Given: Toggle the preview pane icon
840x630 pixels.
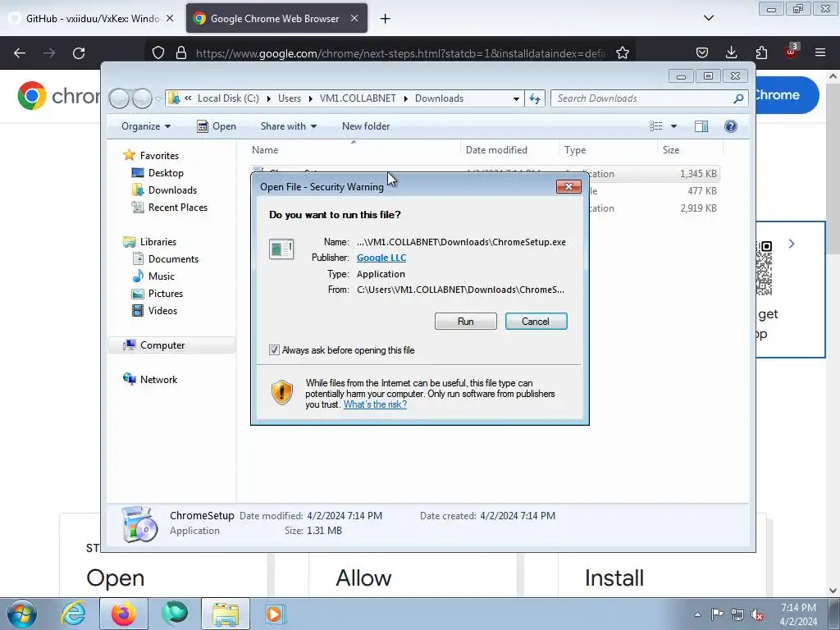Looking at the screenshot, I should click(x=701, y=126).
